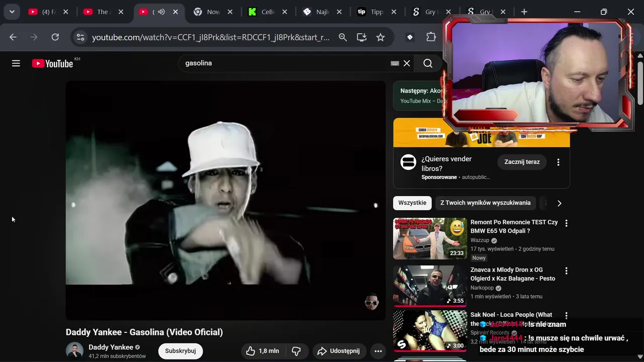
Task: Click the ad banner image above ¿Quieres vender libros?
Action: click(481, 133)
